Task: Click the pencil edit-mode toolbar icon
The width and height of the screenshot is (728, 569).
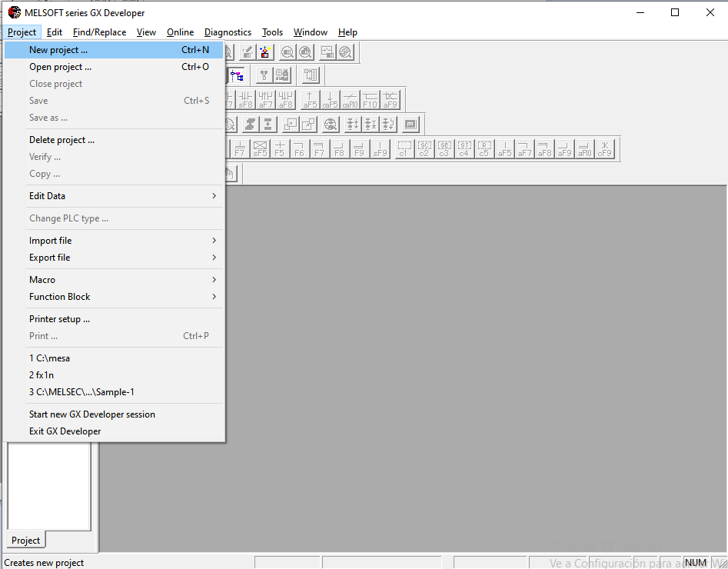Action: coord(248,52)
